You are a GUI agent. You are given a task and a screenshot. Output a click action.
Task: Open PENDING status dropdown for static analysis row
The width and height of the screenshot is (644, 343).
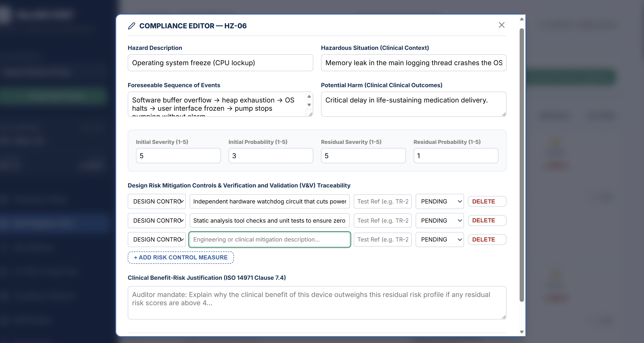(x=440, y=221)
